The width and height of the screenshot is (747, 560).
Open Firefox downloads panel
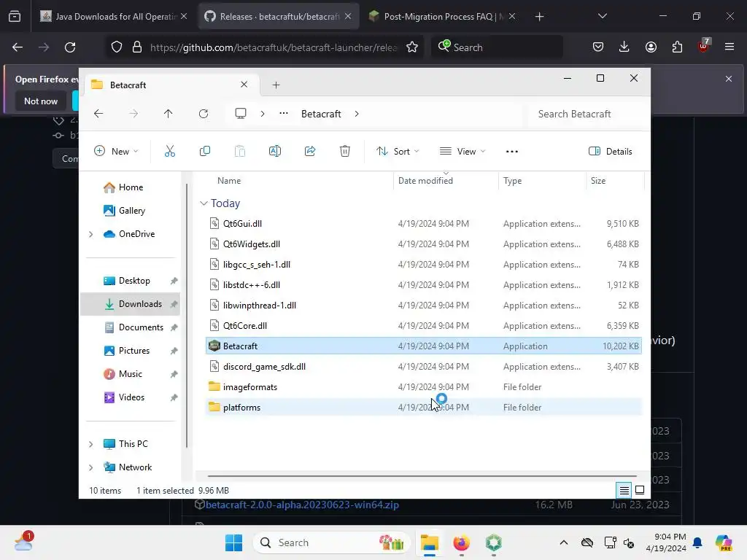(x=624, y=47)
